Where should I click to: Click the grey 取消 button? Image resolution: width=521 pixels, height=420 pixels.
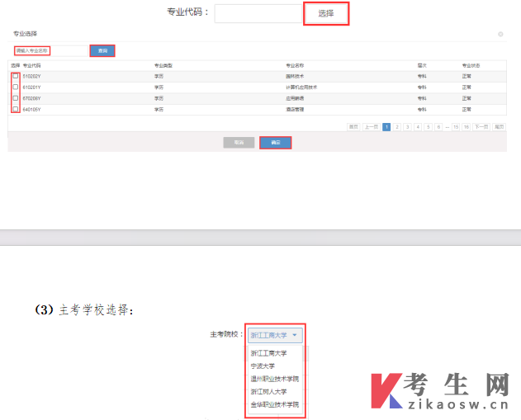(x=239, y=143)
